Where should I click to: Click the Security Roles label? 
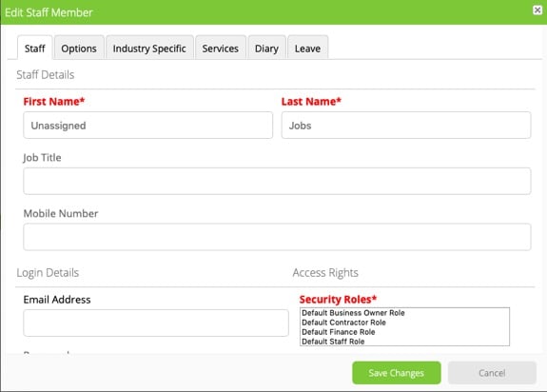pyautogui.click(x=338, y=299)
